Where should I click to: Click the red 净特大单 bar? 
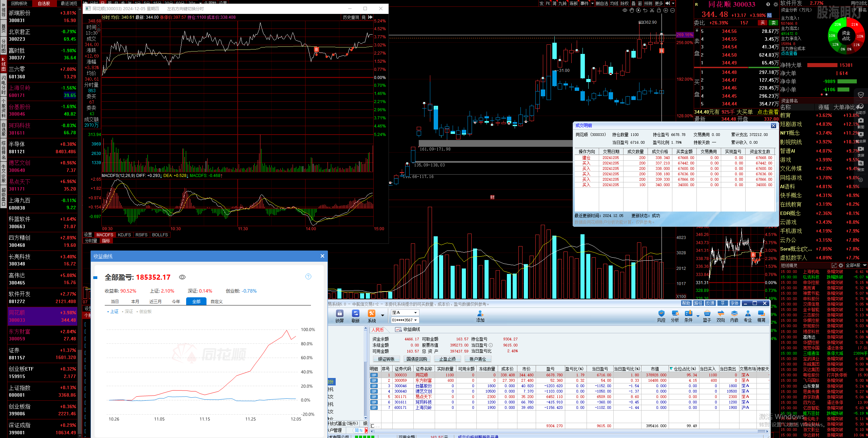[822, 65]
